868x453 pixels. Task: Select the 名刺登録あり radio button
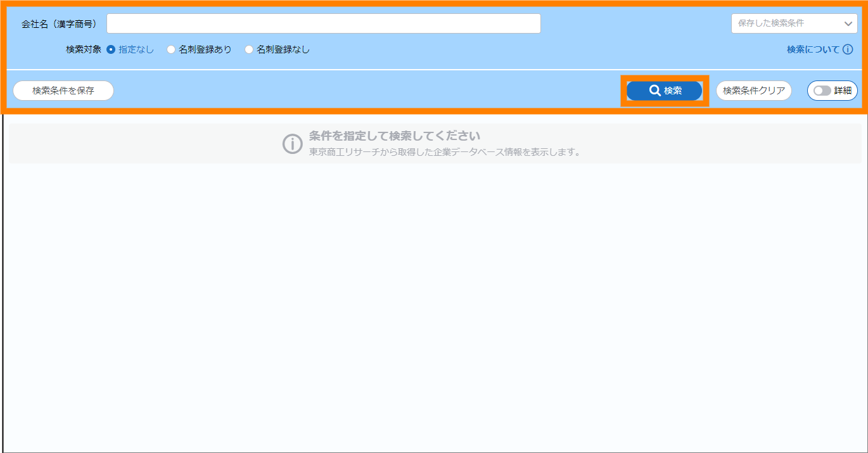click(x=171, y=49)
